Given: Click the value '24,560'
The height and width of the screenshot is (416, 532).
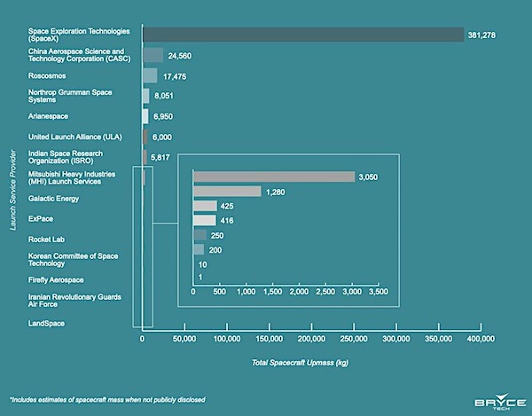Looking at the screenshot, I should pos(180,56).
